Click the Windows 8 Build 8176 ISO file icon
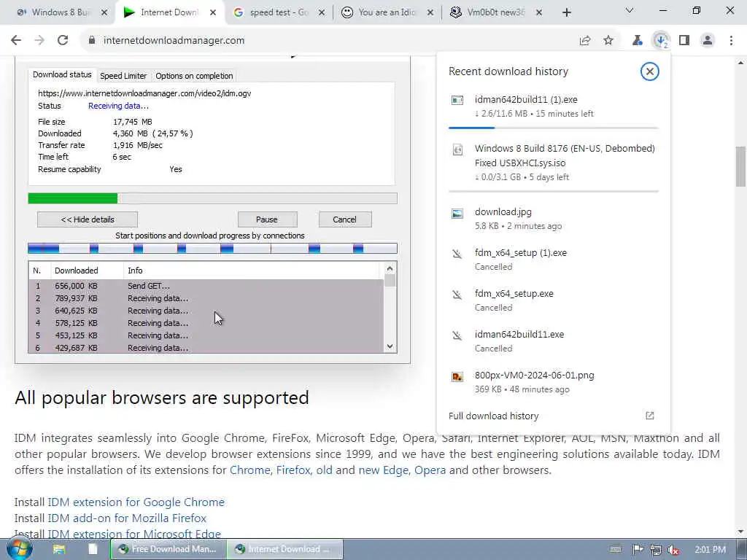 click(x=457, y=150)
